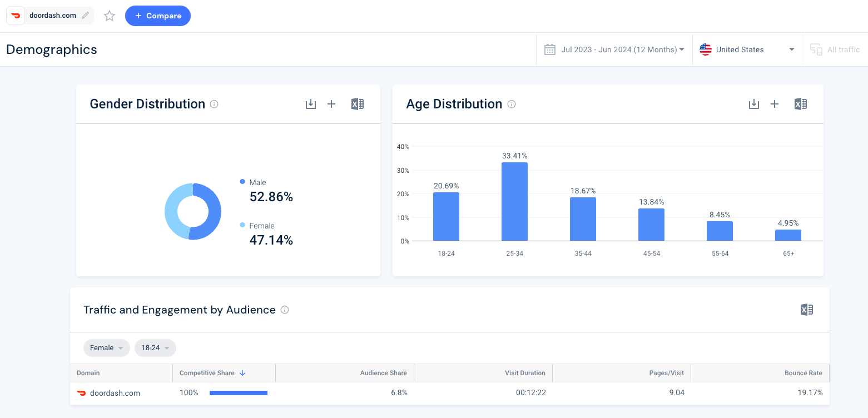This screenshot has width=868, height=418.
Task: Click the gender donut chart
Action: [193, 211]
